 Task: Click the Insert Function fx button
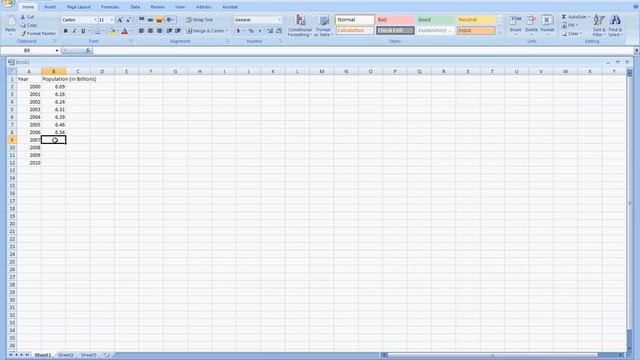pyautogui.click(x=88, y=51)
